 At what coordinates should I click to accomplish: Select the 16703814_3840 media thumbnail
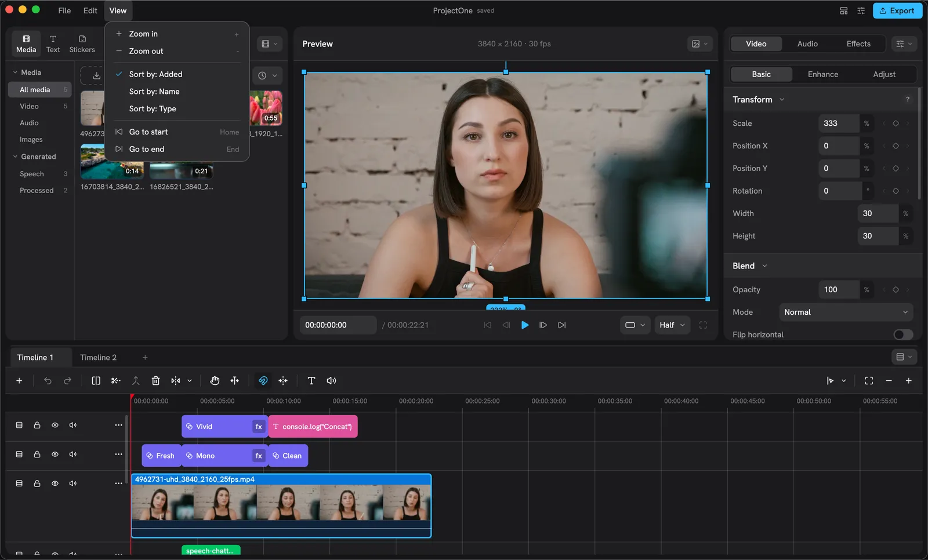click(x=112, y=162)
